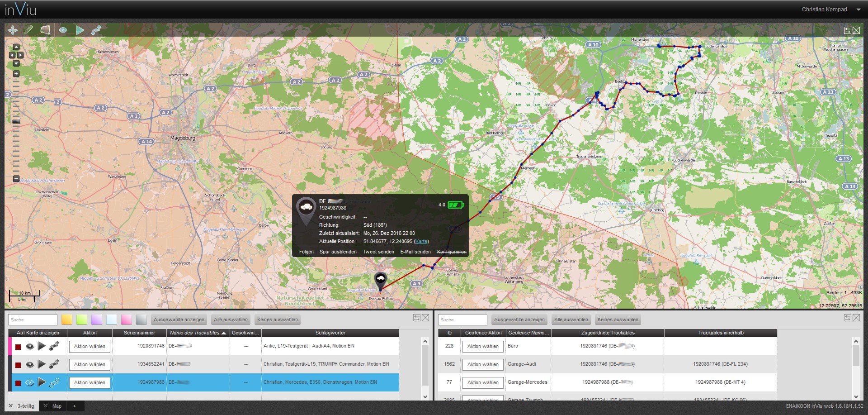Click the map panel swap/layout icon
Viewport: 868px width, 415px height.
point(848,30)
